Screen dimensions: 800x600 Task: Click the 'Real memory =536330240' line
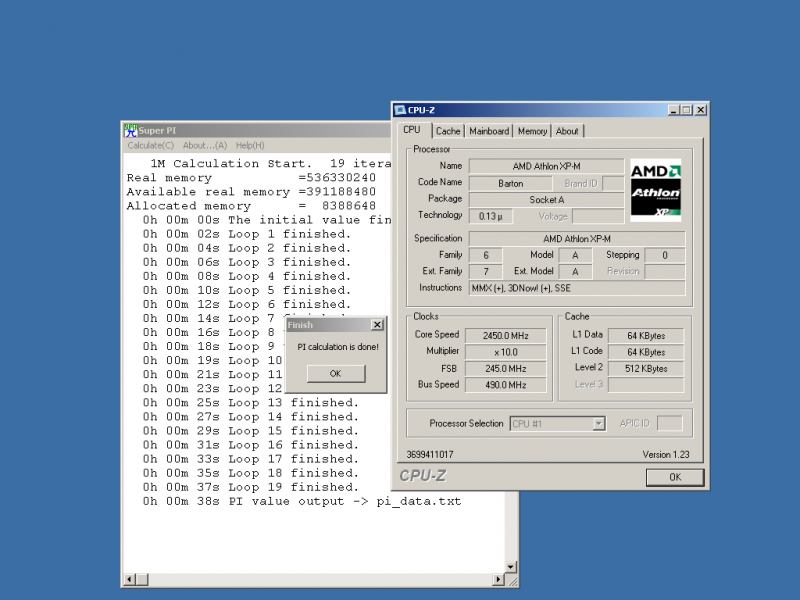point(252,178)
